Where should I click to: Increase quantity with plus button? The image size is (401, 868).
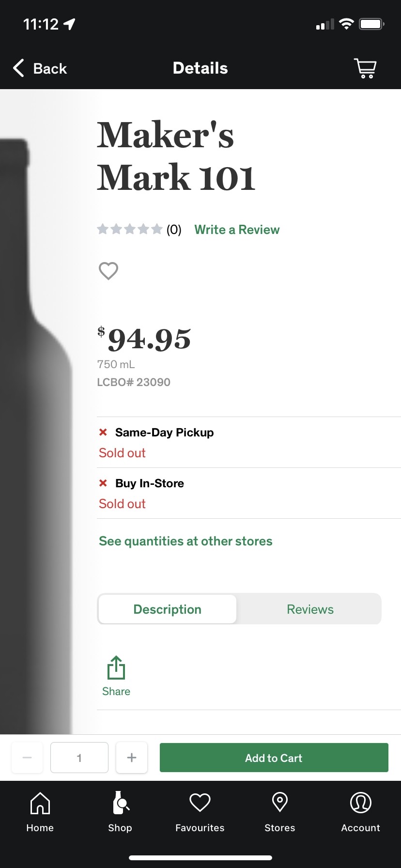point(132,758)
